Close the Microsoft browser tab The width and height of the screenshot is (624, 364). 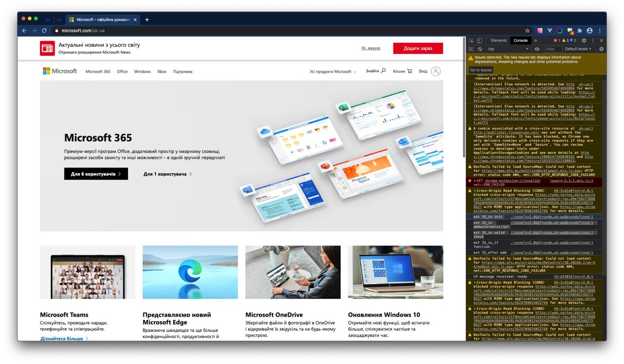coord(136,19)
